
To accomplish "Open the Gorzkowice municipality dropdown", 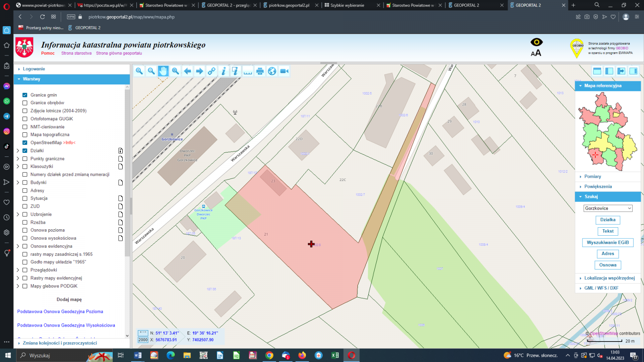I will pos(608,208).
